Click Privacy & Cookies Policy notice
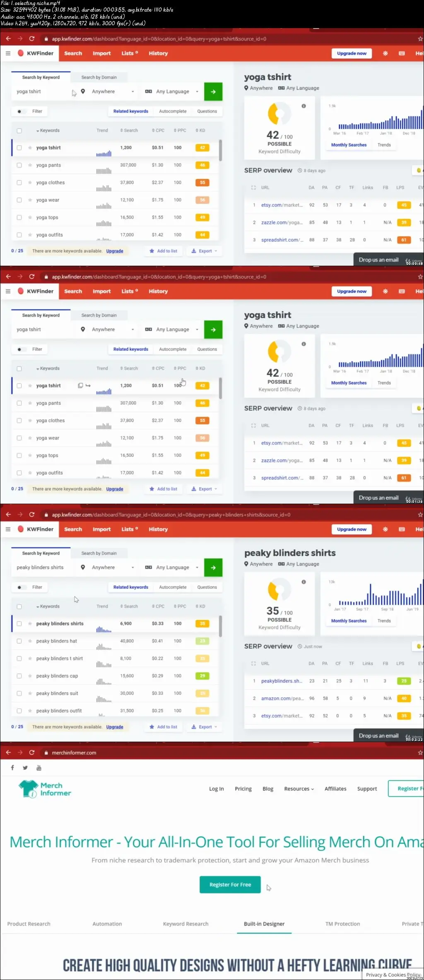Viewport: 424px width, 980px height. pos(393,975)
